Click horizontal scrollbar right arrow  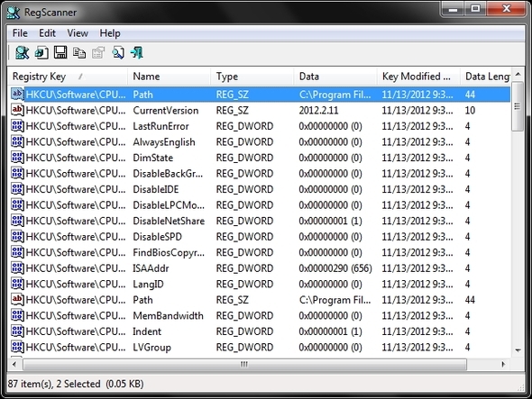pos(503,365)
